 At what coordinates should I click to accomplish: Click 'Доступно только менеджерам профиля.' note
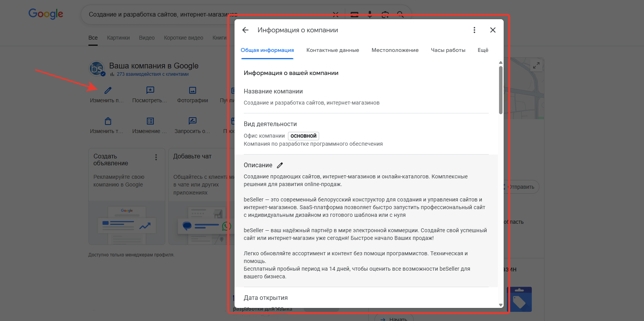(131, 255)
